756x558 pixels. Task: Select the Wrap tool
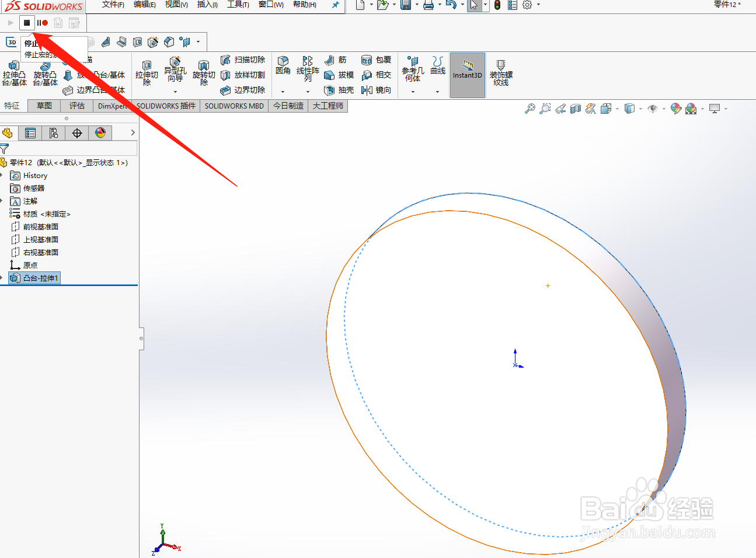coord(377,60)
